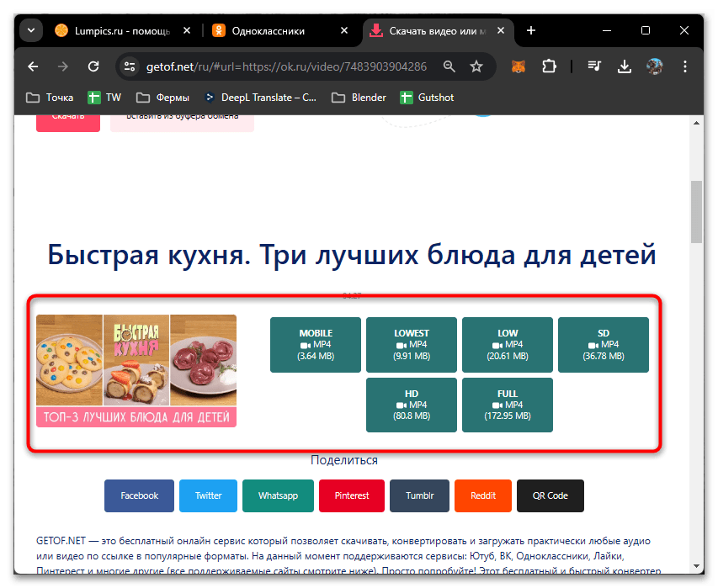Switch to the Одноклассники tab
This screenshot has width=718, height=588.
click(x=269, y=30)
